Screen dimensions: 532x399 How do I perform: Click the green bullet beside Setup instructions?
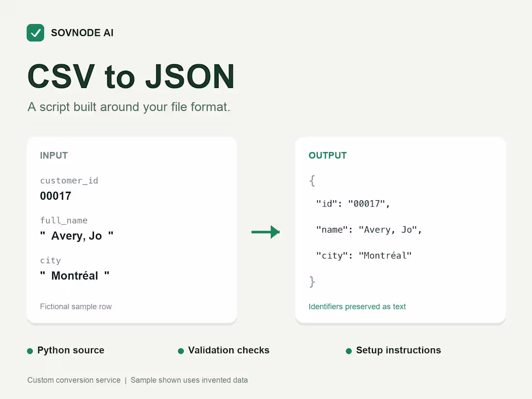(349, 351)
